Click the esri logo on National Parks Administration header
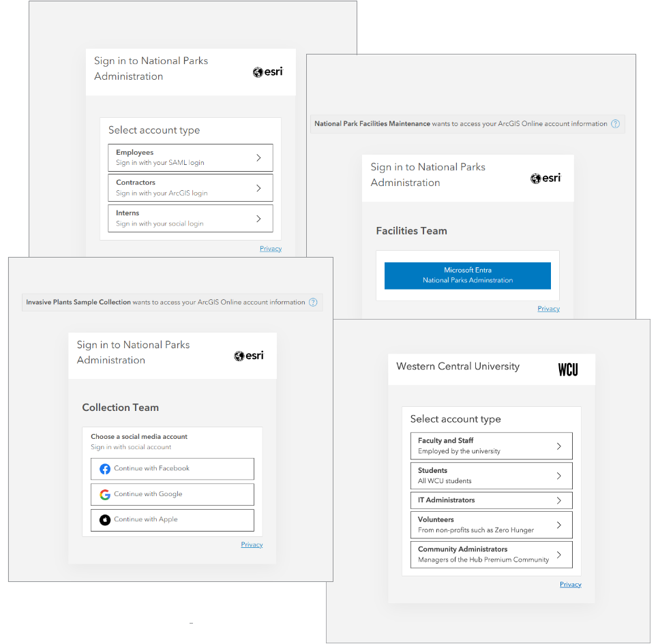The width and height of the screenshot is (658, 644). click(267, 72)
